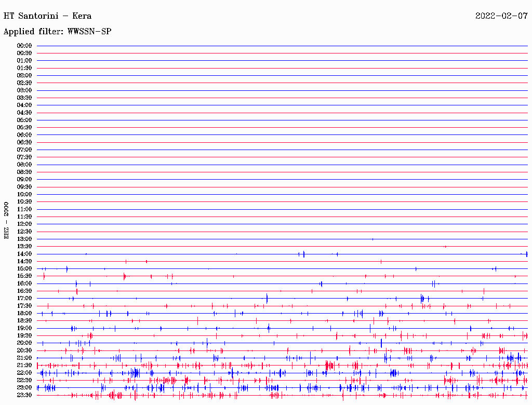Select the 04:00 time label
The height and width of the screenshot is (405, 532).
click(x=24, y=105)
